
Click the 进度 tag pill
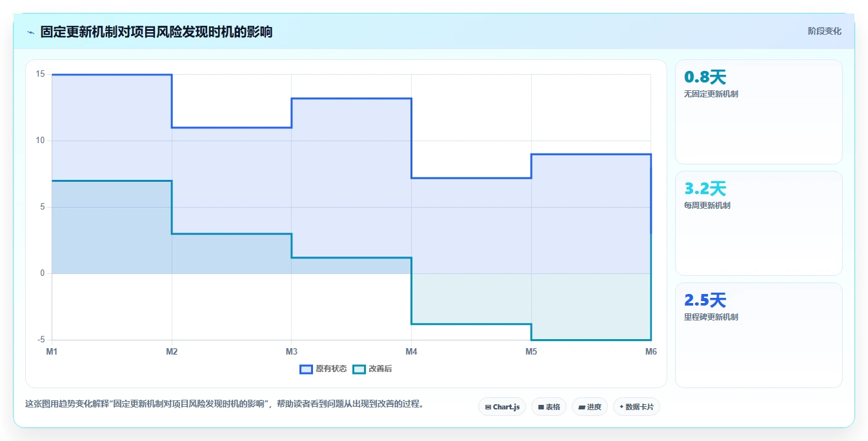pos(590,407)
